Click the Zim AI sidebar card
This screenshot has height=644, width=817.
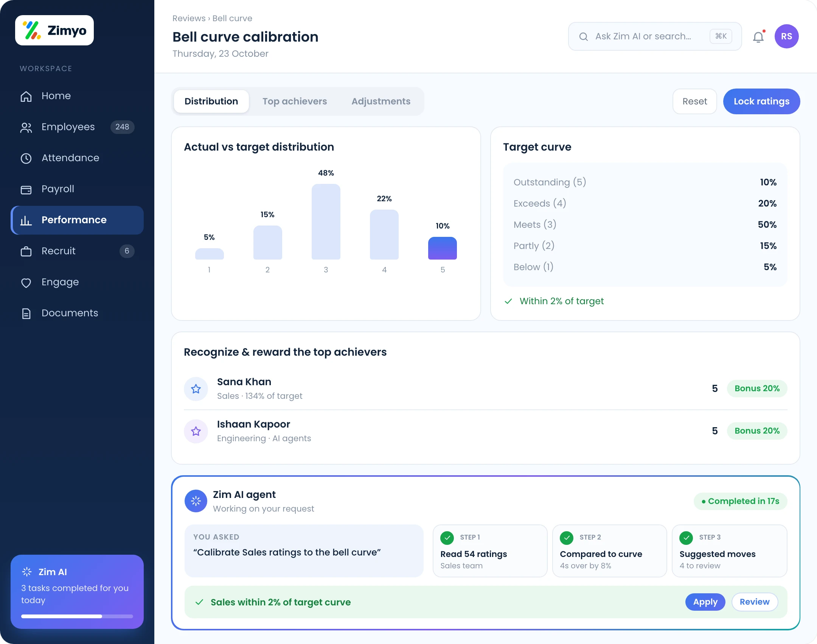77,592
